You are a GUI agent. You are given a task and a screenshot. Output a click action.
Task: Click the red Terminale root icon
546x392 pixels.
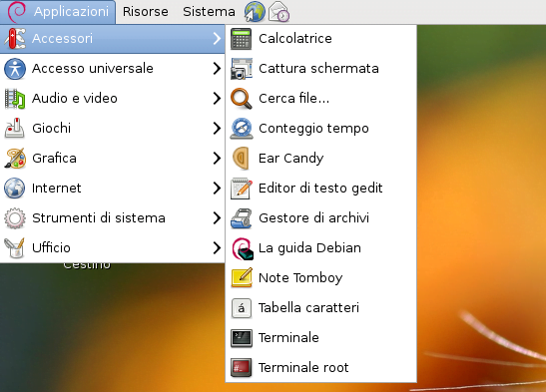coord(241,368)
